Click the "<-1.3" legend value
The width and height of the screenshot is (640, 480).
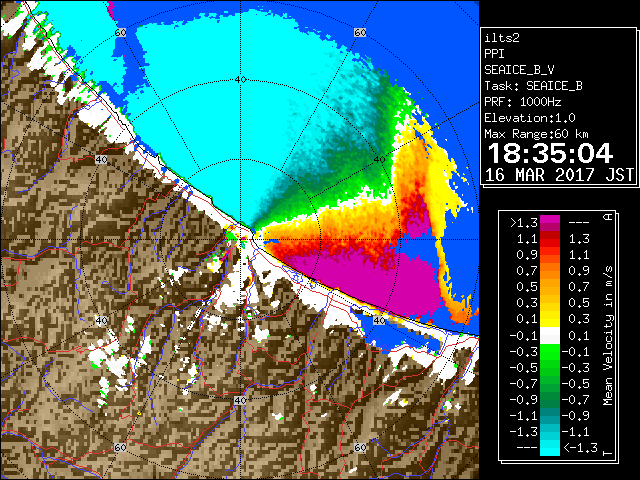pyautogui.click(x=580, y=448)
